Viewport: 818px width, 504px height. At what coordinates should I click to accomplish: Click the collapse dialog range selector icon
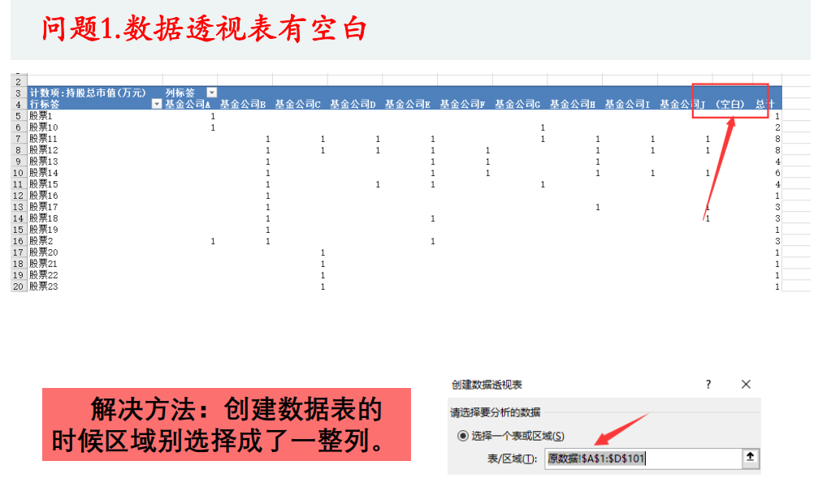[x=750, y=458]
